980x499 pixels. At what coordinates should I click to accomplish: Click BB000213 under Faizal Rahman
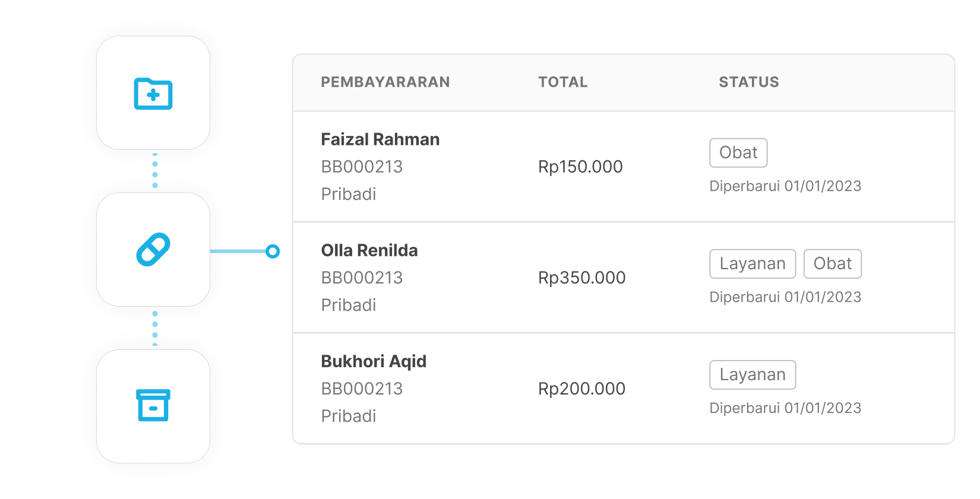[361, 167]
